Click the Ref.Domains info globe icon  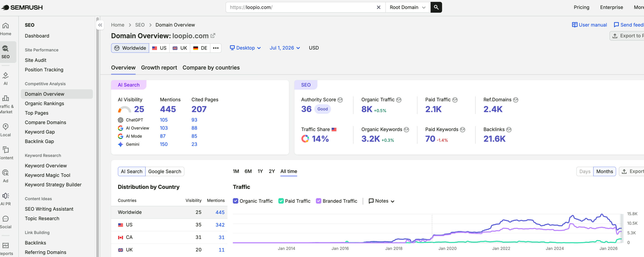click(516, 100)
